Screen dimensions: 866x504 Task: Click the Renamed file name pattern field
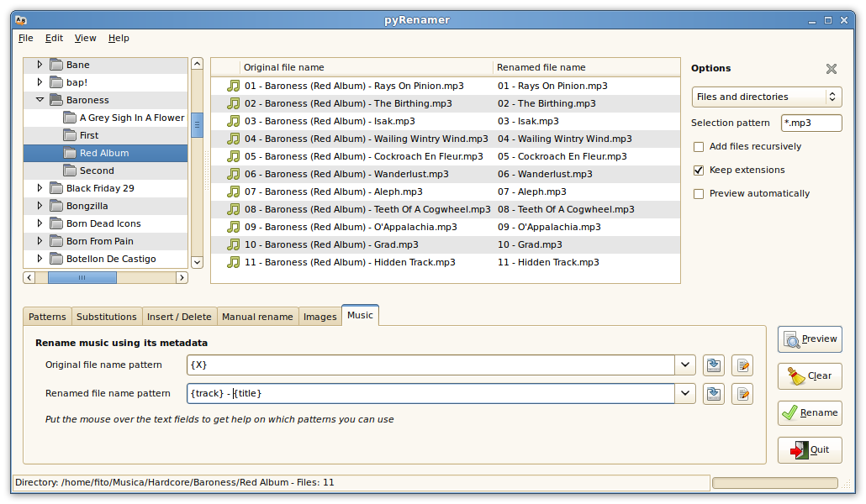click(430, 394)
